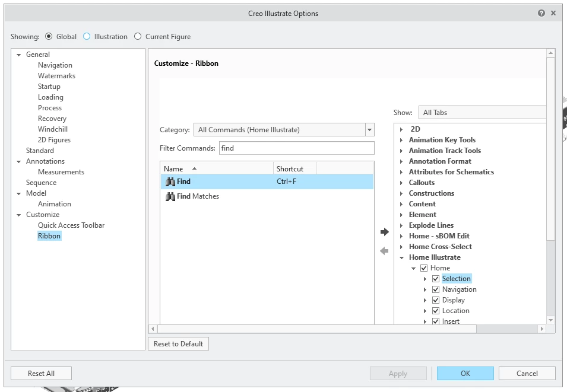Select Attributes for Schematics tab entry

[451, 172]
